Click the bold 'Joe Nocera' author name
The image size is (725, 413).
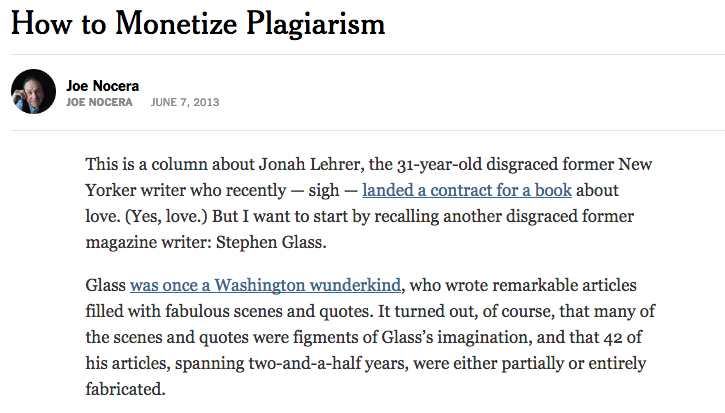coord(103,86)
